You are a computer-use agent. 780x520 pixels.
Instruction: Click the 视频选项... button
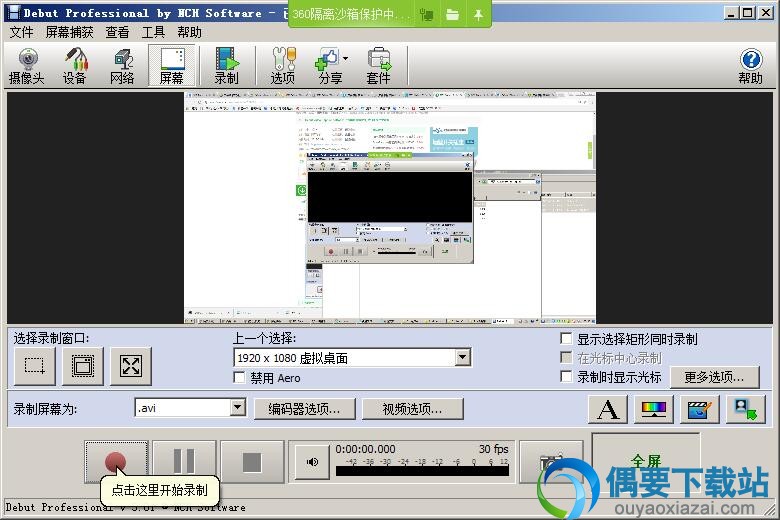coord(412,409)
